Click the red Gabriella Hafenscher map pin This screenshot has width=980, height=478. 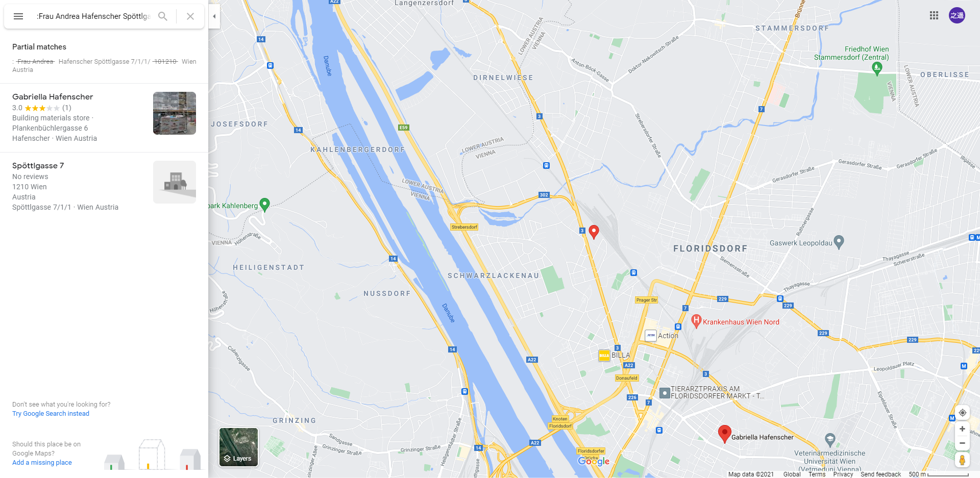point(724,434)
